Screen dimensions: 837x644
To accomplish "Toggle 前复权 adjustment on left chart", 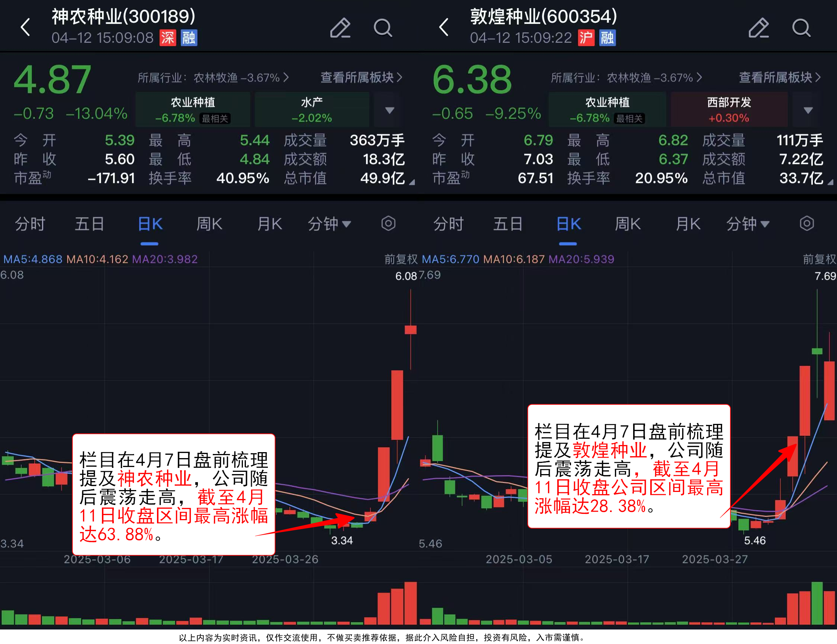I will click(401, 260).
